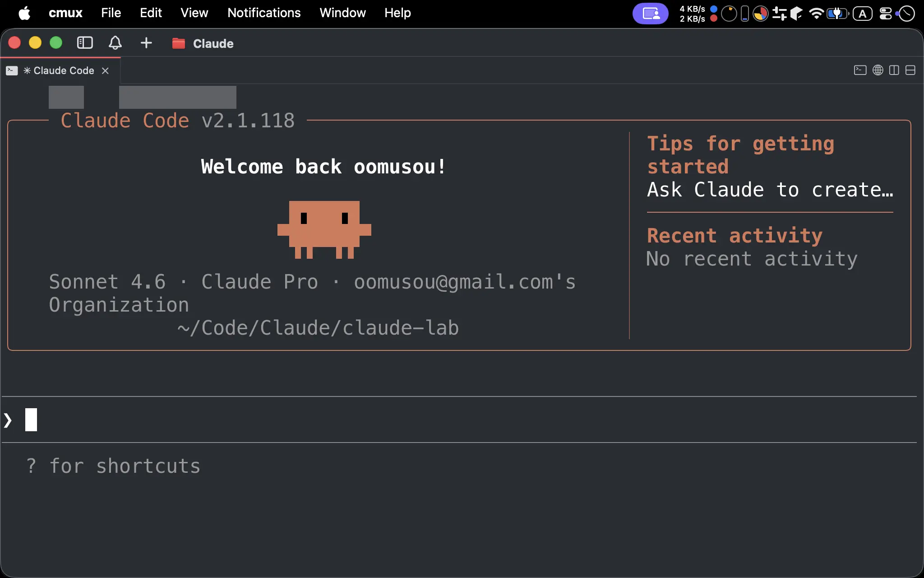Open the Edit menu
924x578 pixels.
coord(151,13)
